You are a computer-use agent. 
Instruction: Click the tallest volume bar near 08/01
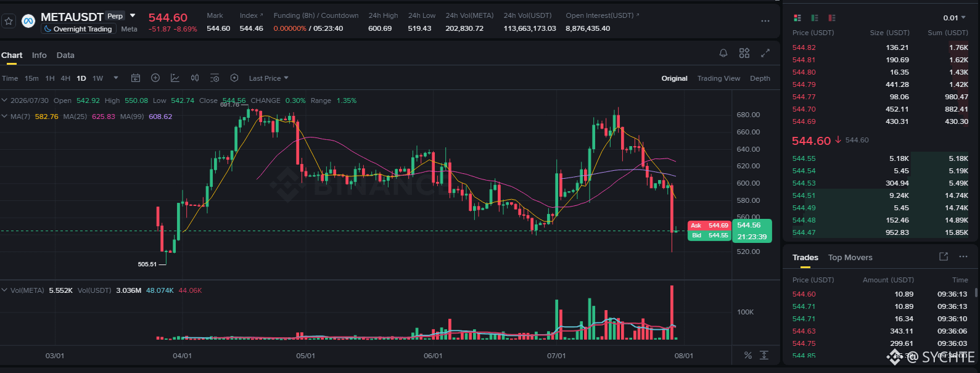click(x=672, y=312)
